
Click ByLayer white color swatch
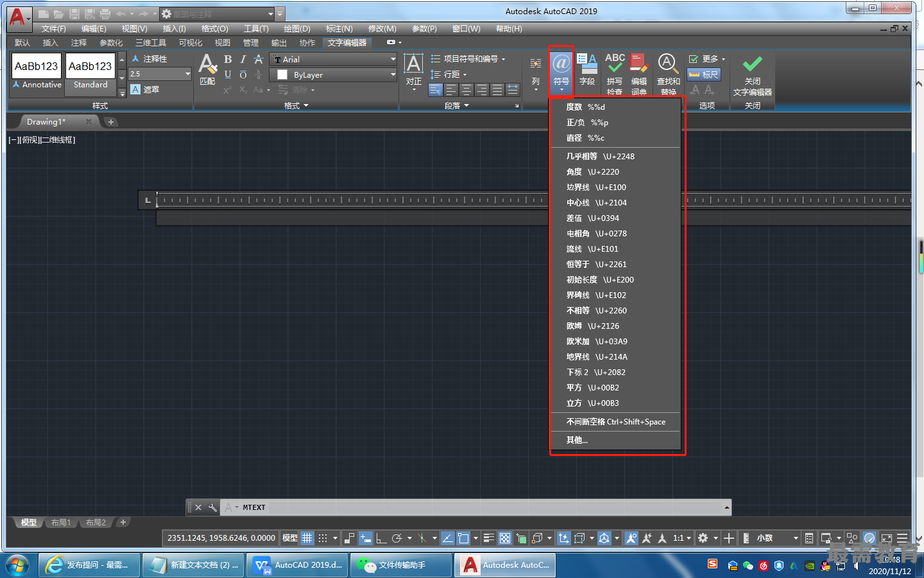tap(282, 74)
